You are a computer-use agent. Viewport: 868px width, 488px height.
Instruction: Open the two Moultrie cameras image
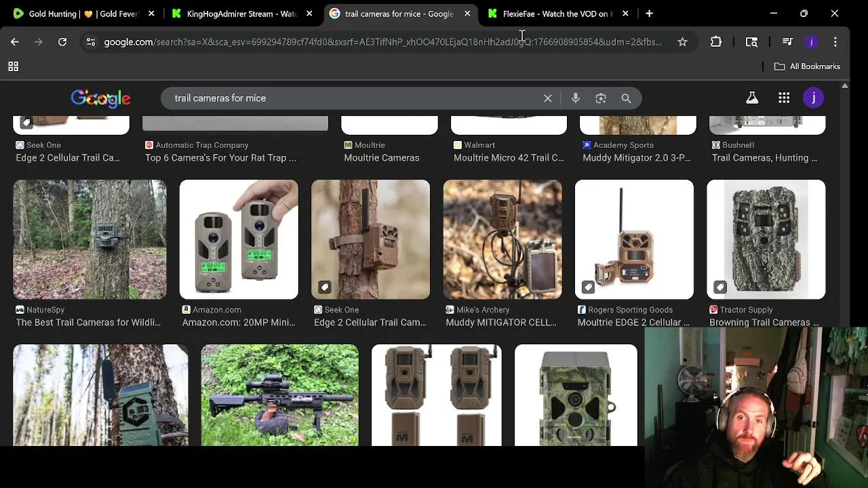(x=437, y=395)
